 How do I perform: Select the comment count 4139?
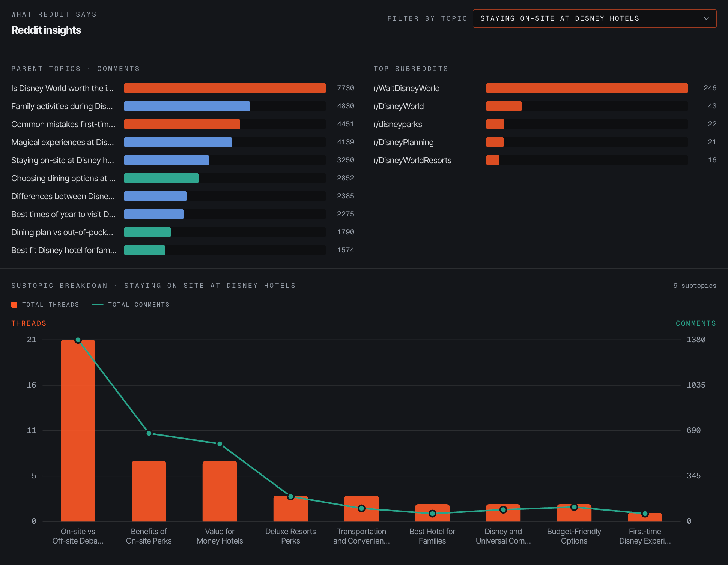(346, 142)
